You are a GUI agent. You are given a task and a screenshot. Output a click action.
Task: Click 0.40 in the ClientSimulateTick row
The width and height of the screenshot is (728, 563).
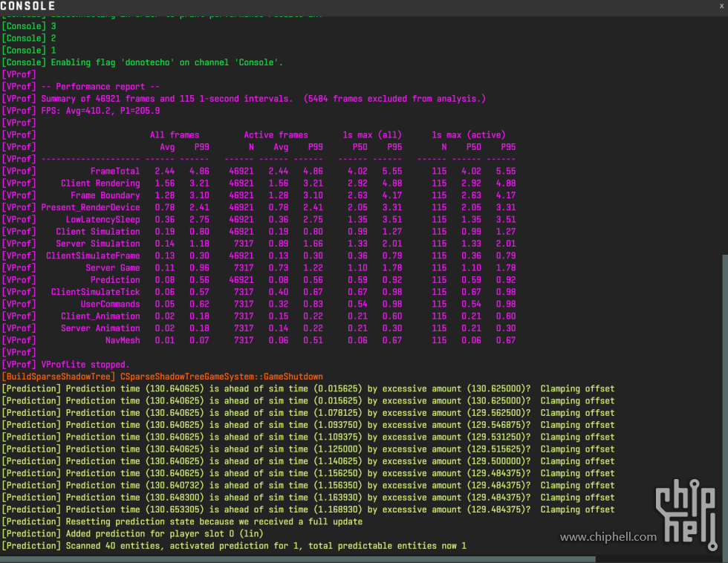[279, 291]
